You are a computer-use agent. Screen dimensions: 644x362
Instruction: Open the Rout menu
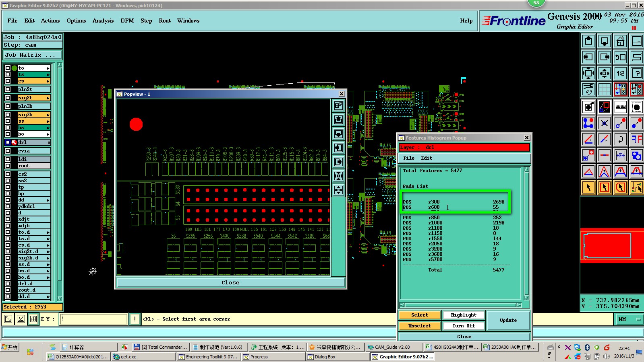click(165, 21)
